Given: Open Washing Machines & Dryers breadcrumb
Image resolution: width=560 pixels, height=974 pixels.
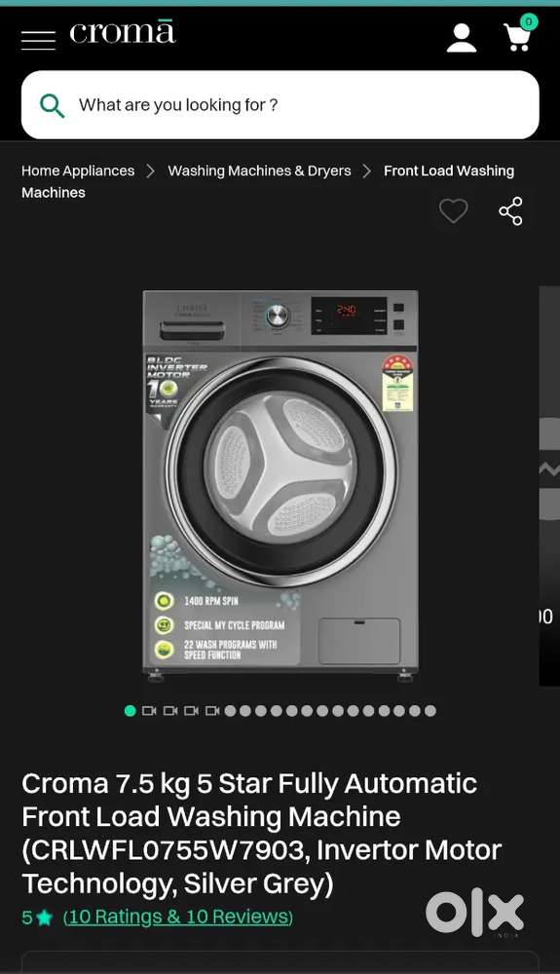Looking at the screenshot, I should [259, 170].
